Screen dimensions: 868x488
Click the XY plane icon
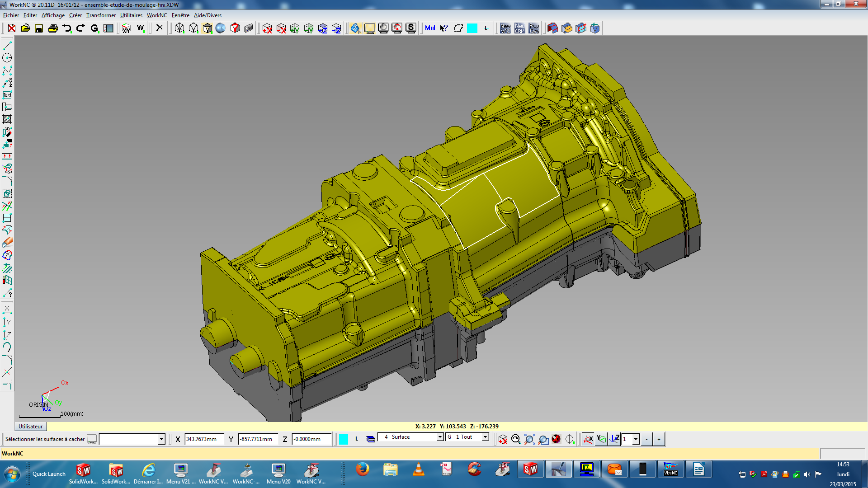click(x=126, y=28)
